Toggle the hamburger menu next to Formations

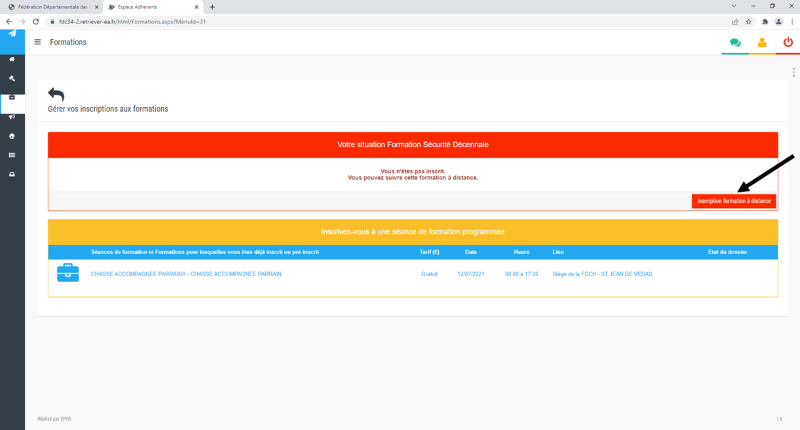[x=38, y=42]
